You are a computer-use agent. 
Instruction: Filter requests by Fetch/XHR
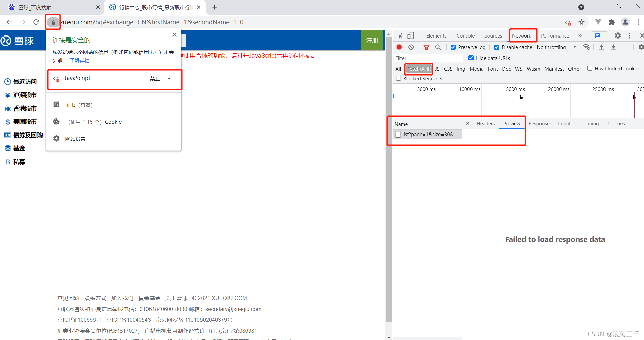(x=419, y=69)
